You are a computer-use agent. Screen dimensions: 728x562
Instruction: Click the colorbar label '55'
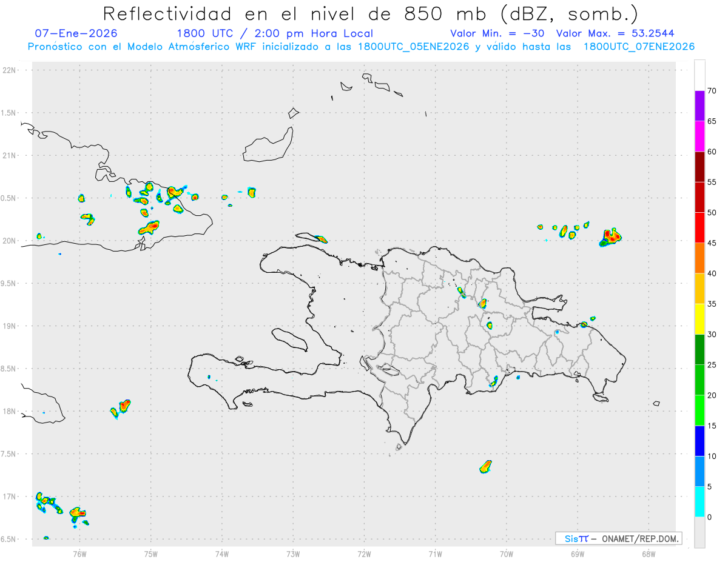[712, 182]
